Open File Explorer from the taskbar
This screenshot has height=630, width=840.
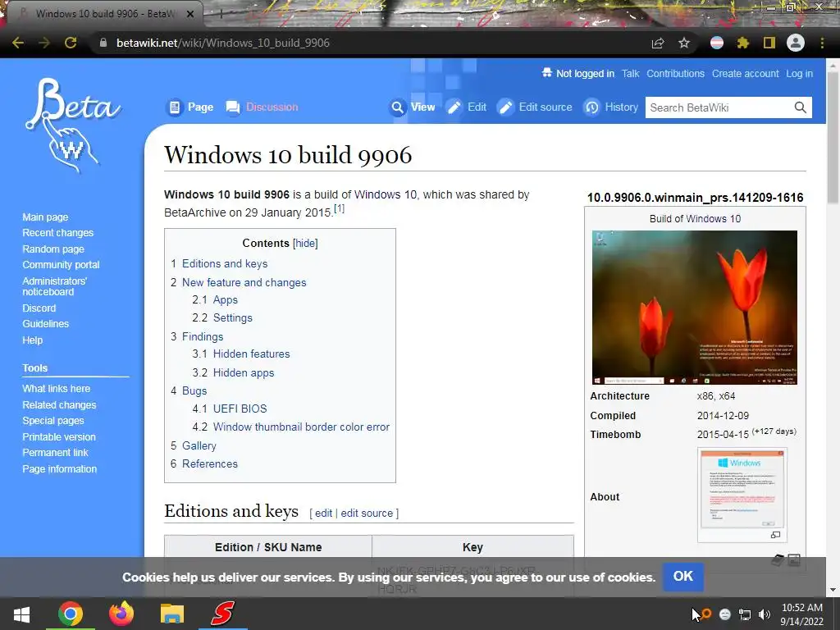[172, 614]
